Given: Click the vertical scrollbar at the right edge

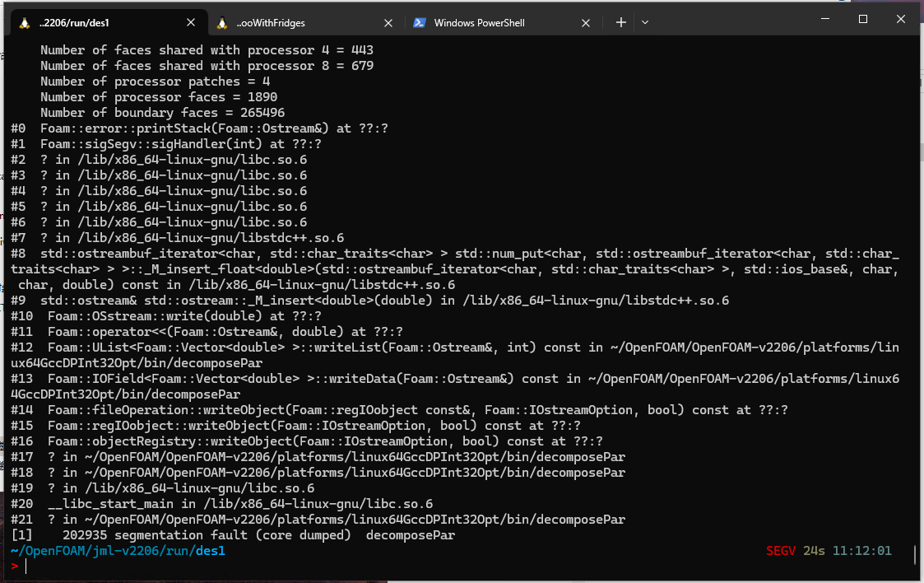Looking at the screenshot, I should tap(915, 555).
